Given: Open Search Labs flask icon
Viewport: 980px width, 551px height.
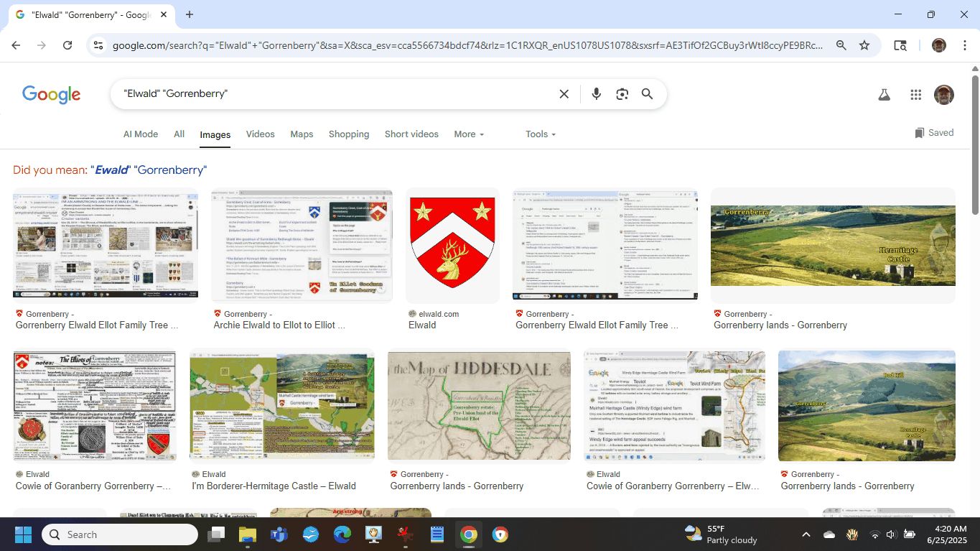Looking at the screenshot, I should click(885, 95).
